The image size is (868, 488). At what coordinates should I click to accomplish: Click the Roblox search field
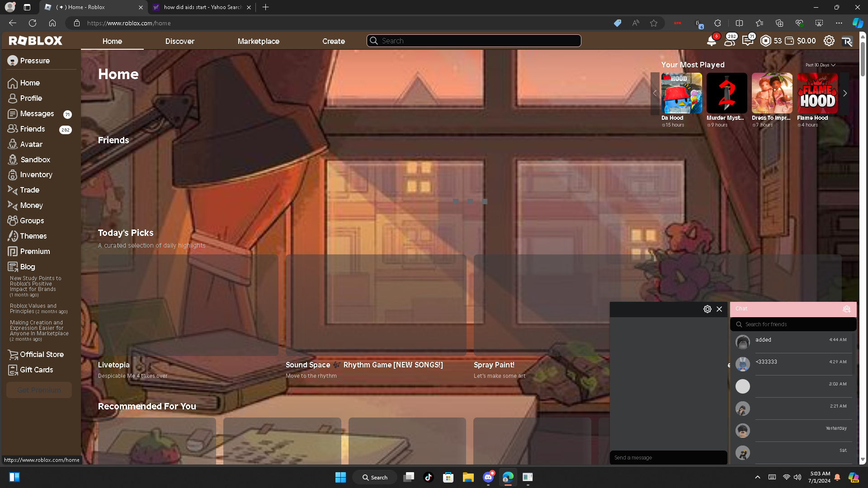coord(474,41)
